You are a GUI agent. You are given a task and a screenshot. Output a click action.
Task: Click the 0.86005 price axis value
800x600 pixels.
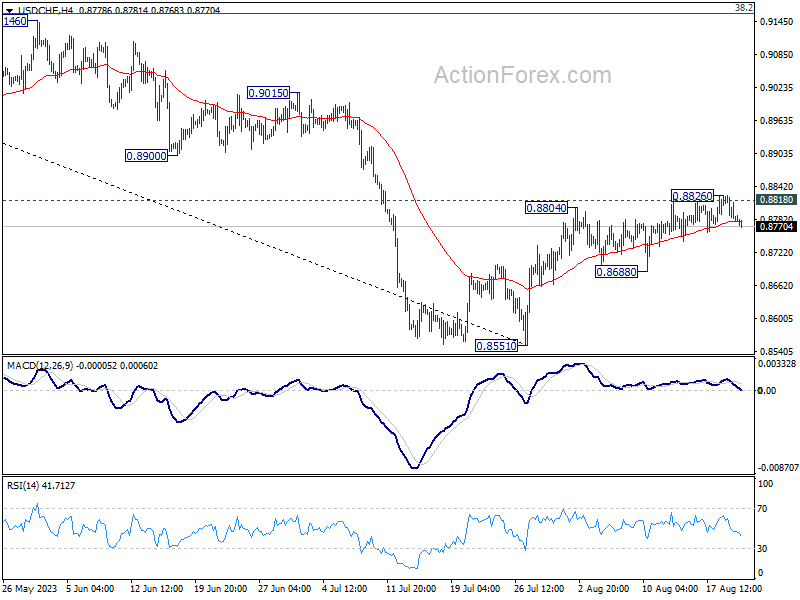[x=776, y=319]
